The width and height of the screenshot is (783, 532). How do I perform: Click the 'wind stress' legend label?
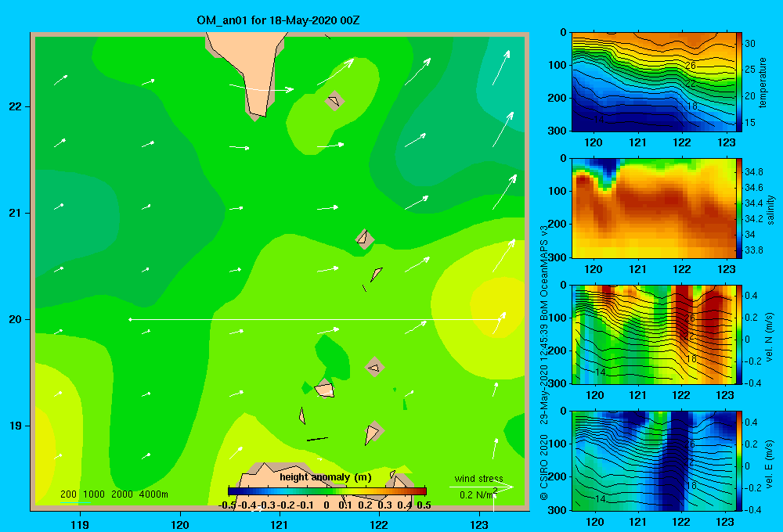click(479, 478)
